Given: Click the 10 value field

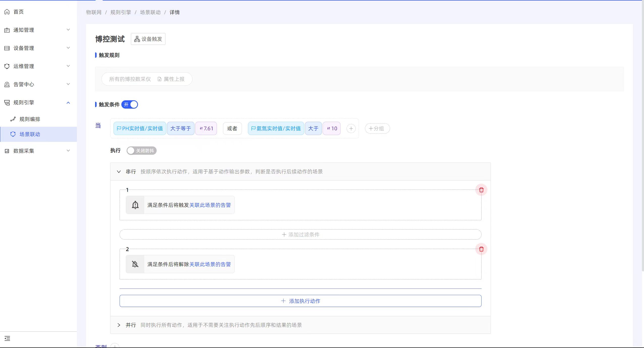Looking at the screenshot, I should tap(332, 129).
